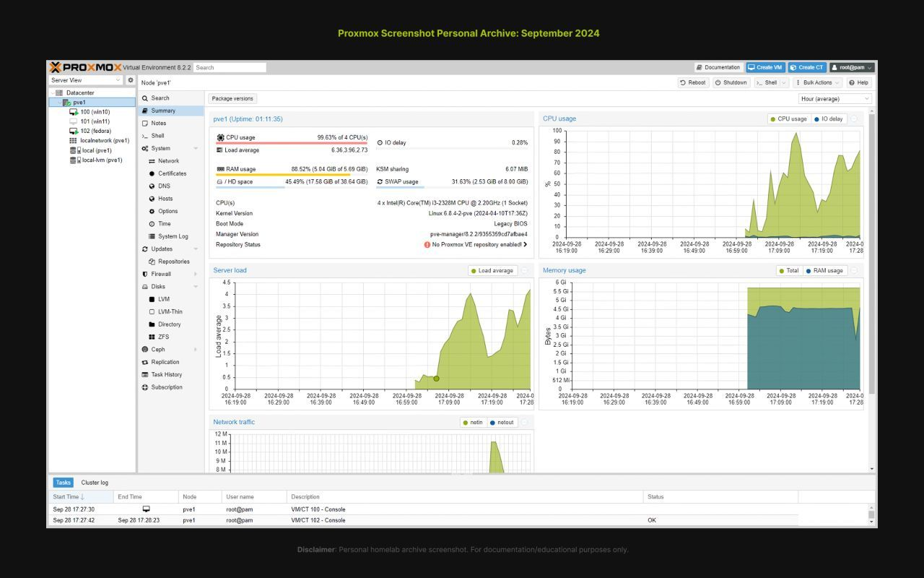The height and width of the screenshot is (578, 924).
Task: Click the folder icon beside Directory
Action: [152, 324]
